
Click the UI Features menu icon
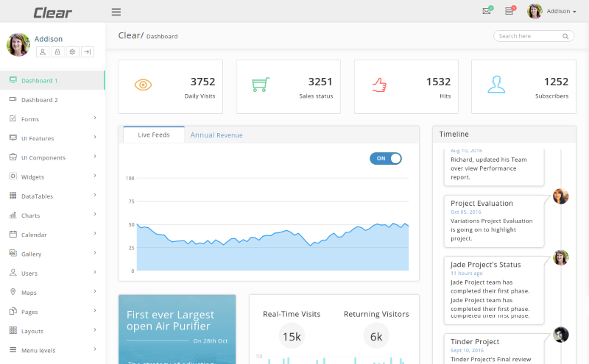pos(13,138)
